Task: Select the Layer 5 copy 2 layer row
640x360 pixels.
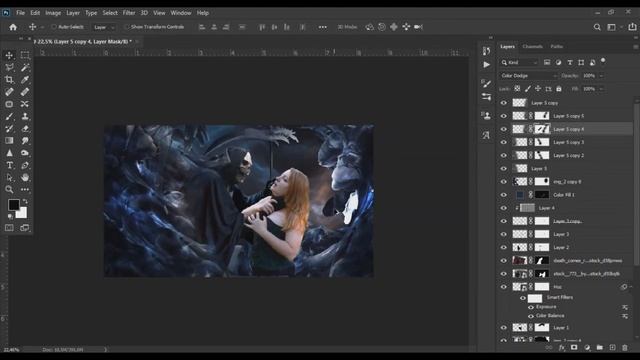Action: pyautogui.click(x=565, y=156)
